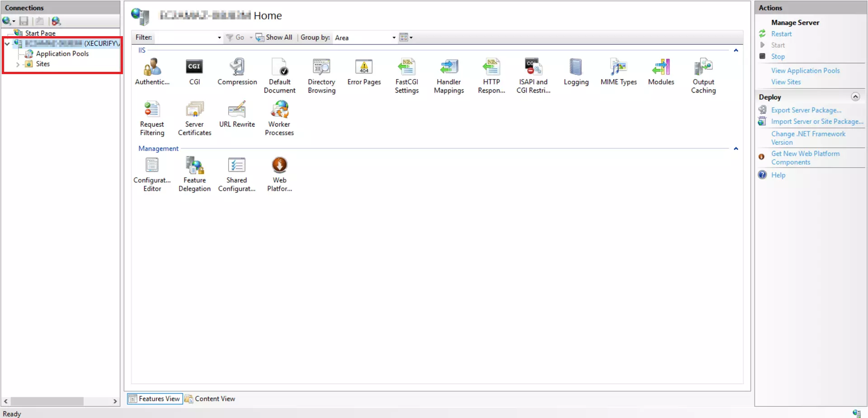Select the Compression feature

[x=237, y=72]
